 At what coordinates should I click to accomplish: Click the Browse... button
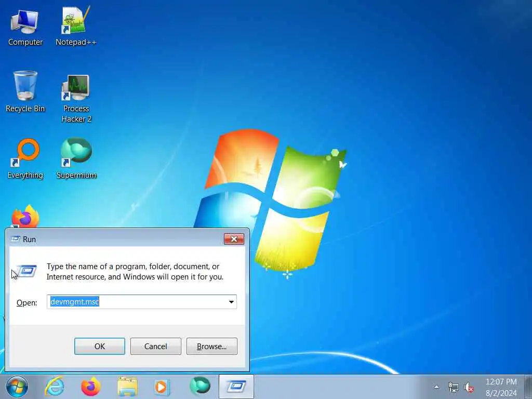click(x=212, y=346)
